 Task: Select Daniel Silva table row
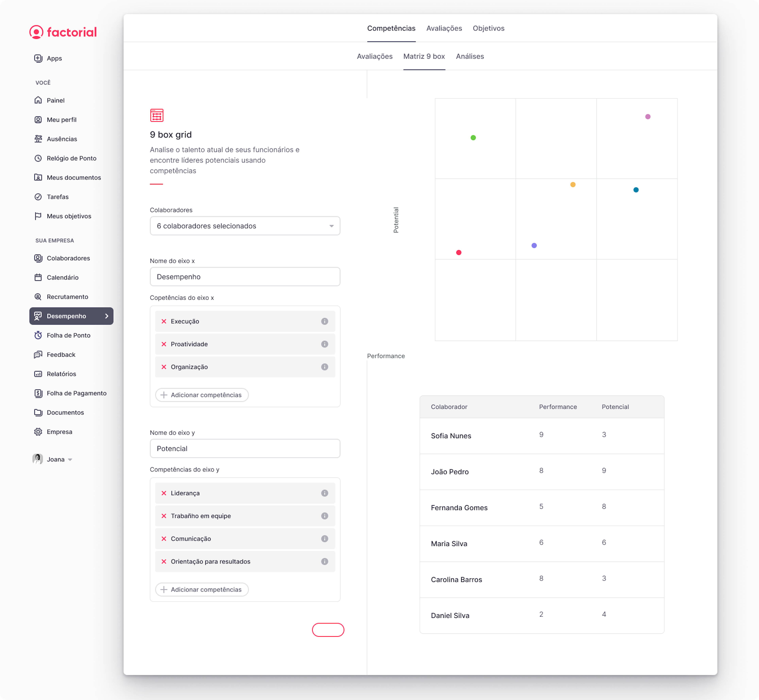[542, 616]
